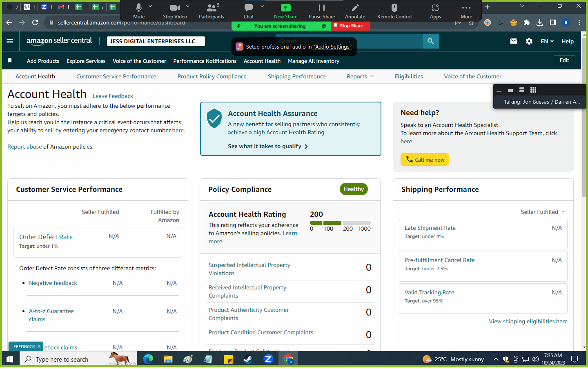This screenshot has height=369, width=588.
Task: Click the Account Health Rating progress bar
Action: [x=340, y=223]
